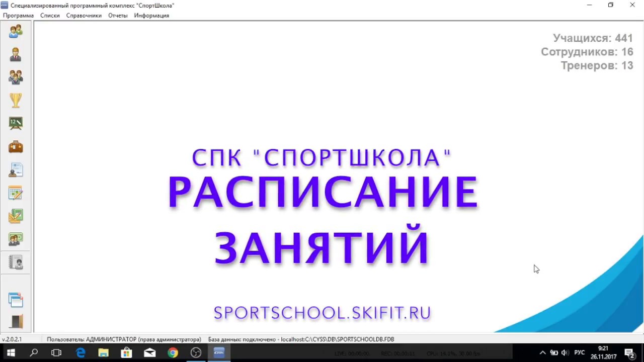The width and height of the screenshot is (644, 362).
Task: Click the version v.2.0.2.1 status text
Action: (12, 339)
